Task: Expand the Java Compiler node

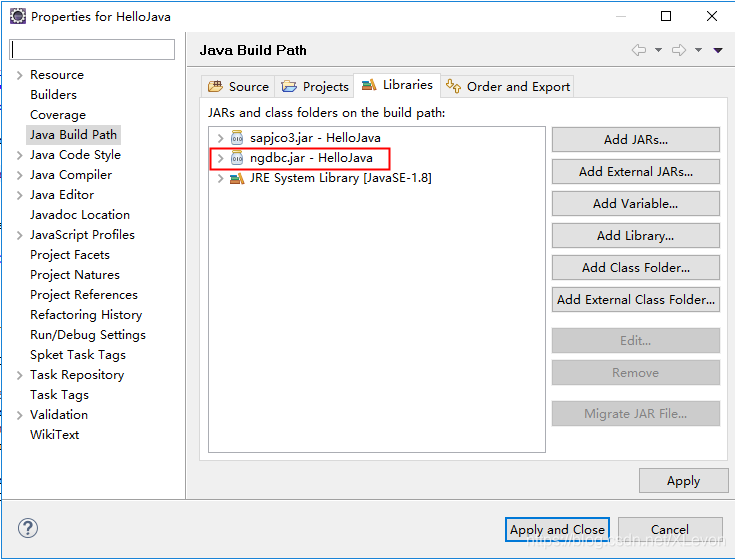Action: coord(19,175)
